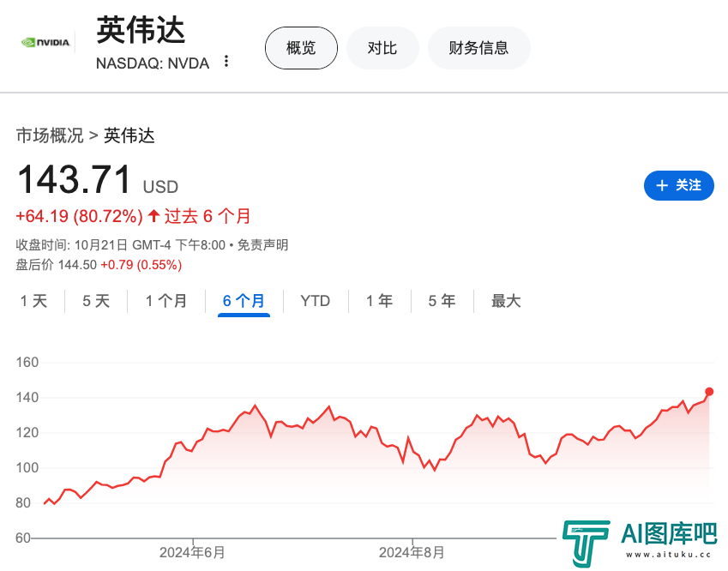Select the 概览 tab

pyautogui.click(x=301, y=48)
